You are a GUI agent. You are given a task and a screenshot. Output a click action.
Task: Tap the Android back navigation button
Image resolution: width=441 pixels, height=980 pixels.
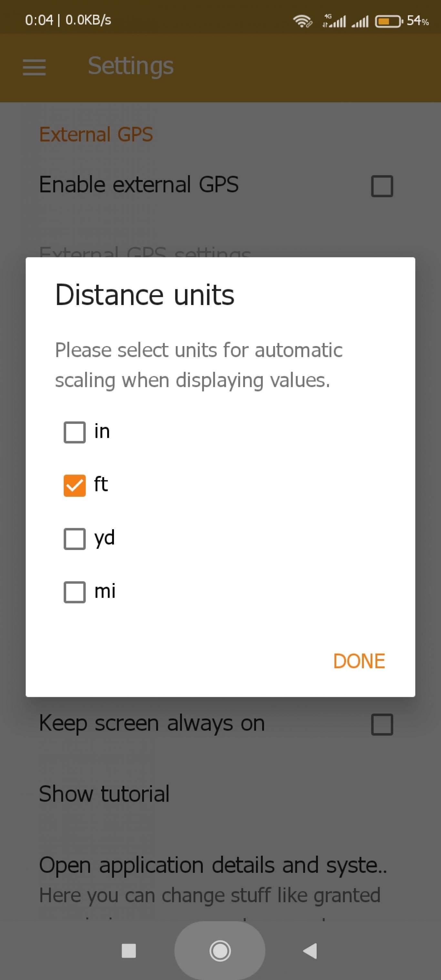tap(310, 951)
